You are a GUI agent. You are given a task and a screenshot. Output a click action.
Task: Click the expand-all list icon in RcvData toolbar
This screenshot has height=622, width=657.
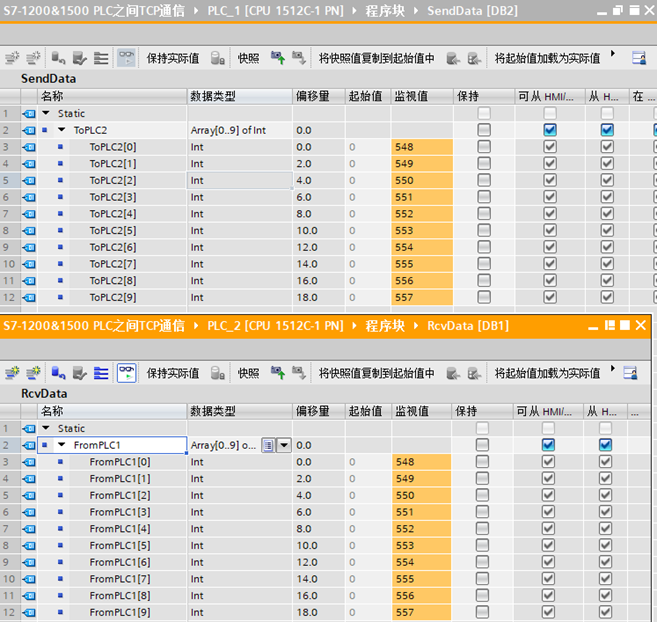[101, 373]
